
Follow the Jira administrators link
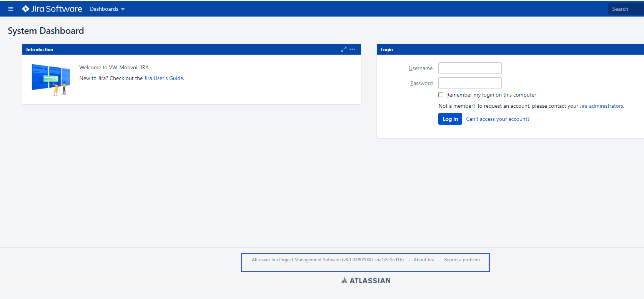[x=601, y=106]
